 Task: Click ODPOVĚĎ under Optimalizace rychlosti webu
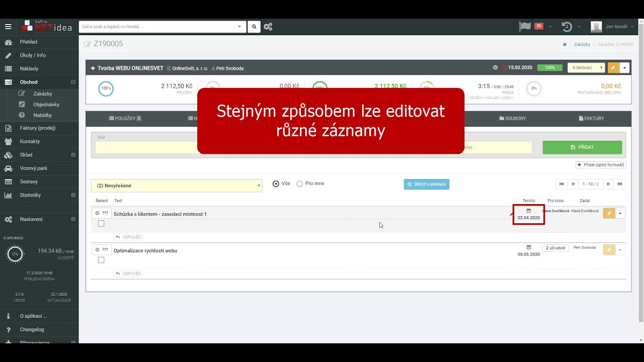[128, 274]
